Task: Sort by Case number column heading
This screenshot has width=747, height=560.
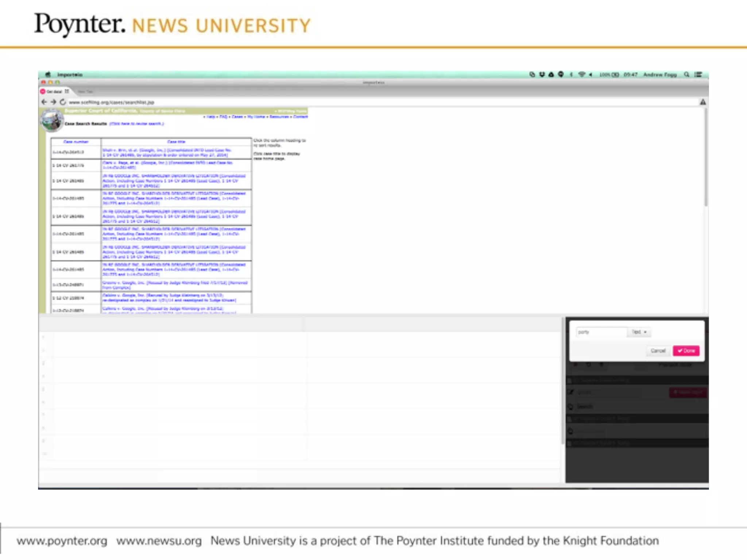Action: [x=76, y=141]
